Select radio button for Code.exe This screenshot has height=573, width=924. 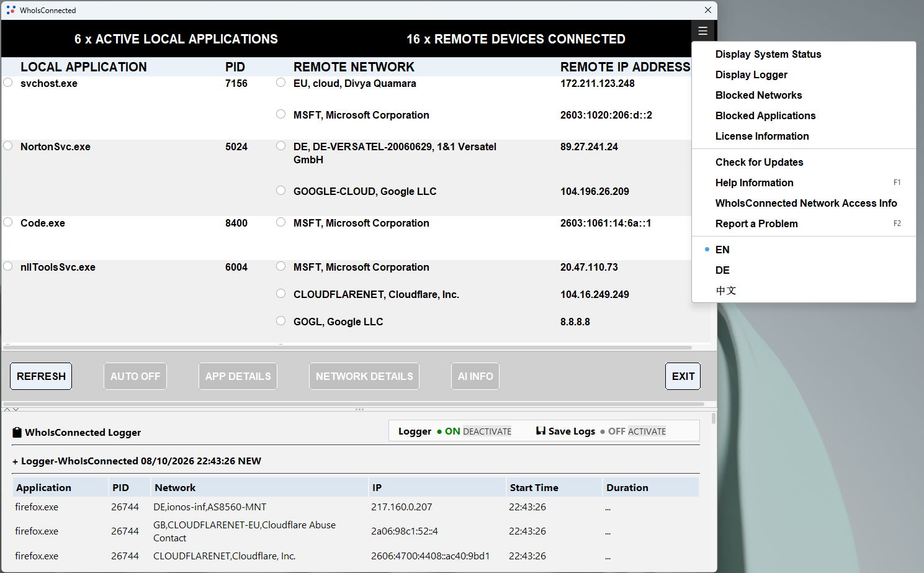click(8, 222)
